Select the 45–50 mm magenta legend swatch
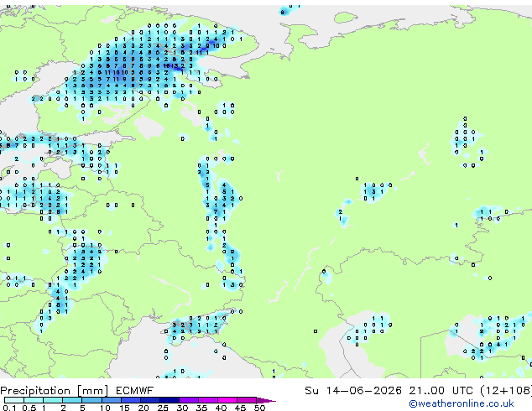This screenshot has width=532, height=411. point(247,400)
